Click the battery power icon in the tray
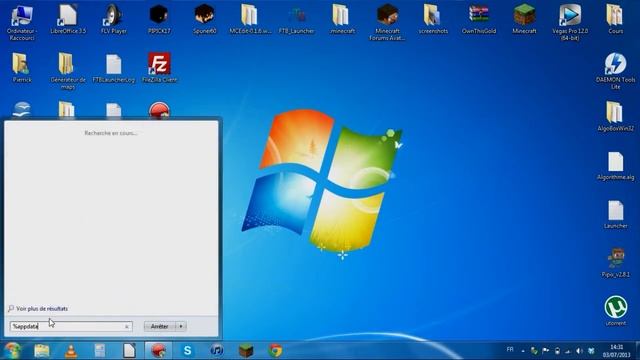Screen dimensions: 640x360 tap(557, 351)
